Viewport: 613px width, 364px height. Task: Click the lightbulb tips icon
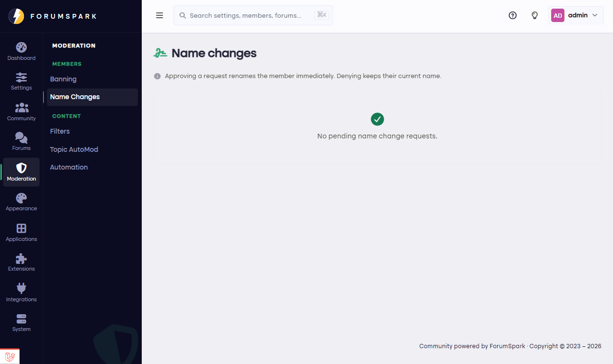pos(535,15)
